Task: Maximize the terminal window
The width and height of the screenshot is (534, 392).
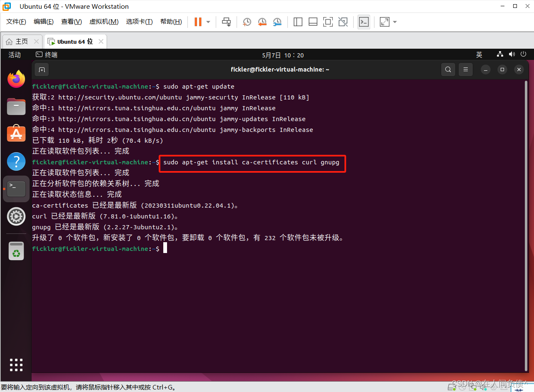Action: [x=502, y=69]
